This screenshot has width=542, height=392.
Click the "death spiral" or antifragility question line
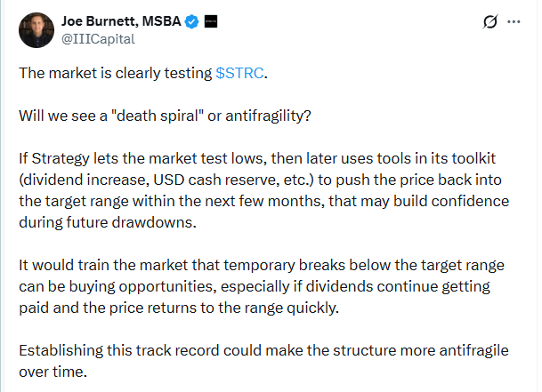[x=165, y=116]
